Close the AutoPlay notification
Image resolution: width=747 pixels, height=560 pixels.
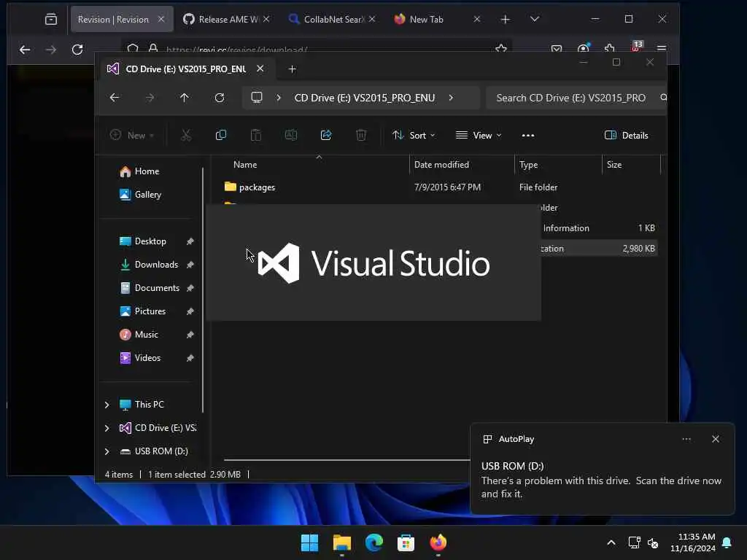(716, 439)
